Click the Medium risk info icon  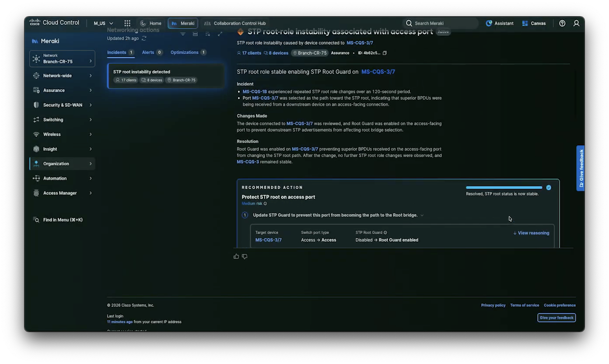pos(265,203)
